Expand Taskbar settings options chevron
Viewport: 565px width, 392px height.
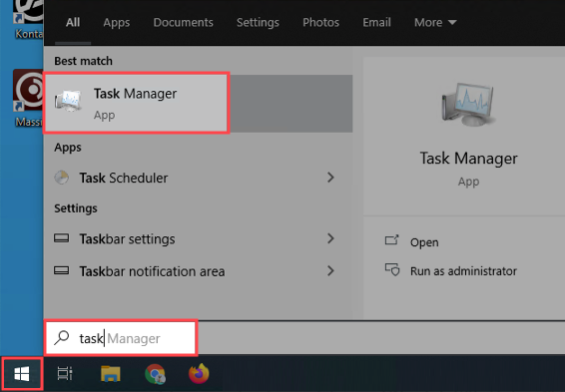click(330, 238)
